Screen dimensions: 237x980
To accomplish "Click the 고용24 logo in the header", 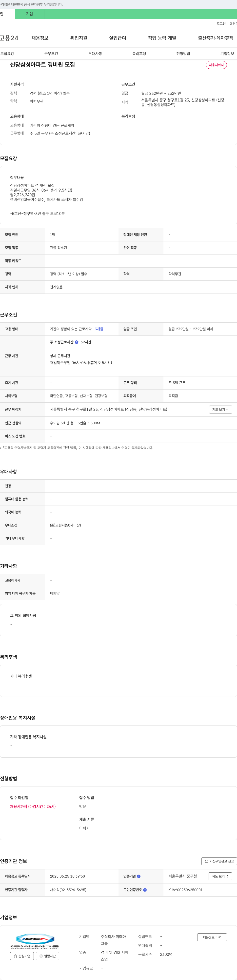I will click(9, 38).
